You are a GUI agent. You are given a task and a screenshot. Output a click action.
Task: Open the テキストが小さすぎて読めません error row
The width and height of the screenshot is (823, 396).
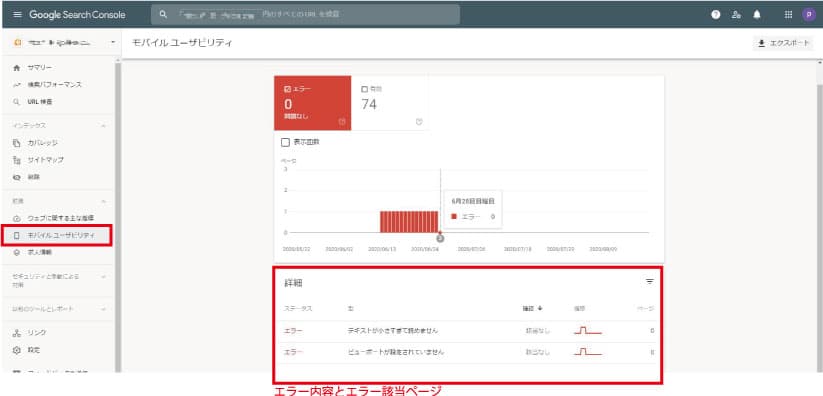[469, 331]
